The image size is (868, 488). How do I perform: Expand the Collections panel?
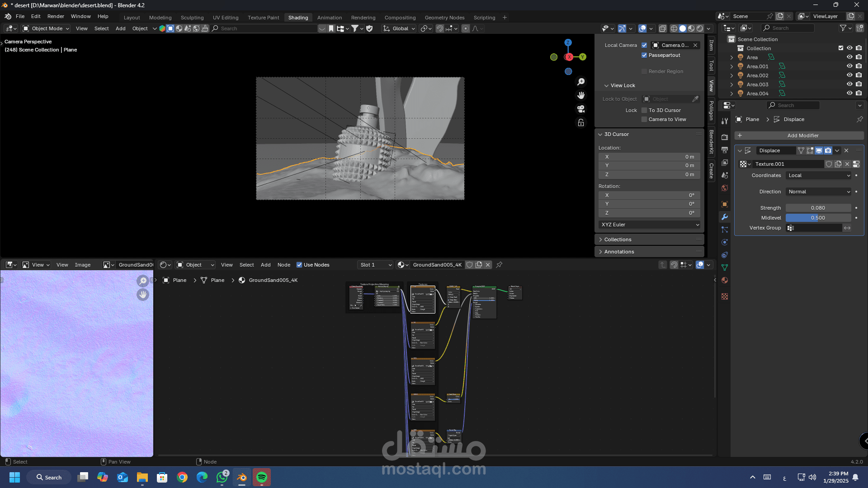point(618,239)
